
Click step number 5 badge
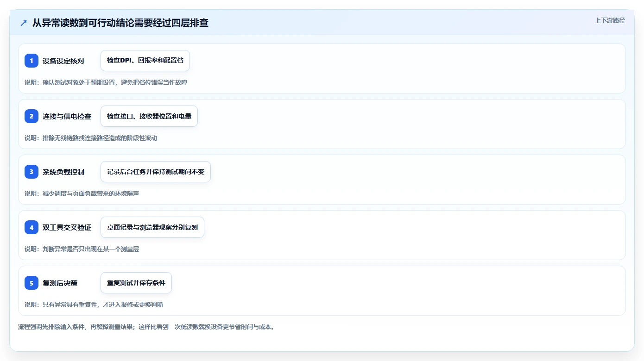click(32, 283)
